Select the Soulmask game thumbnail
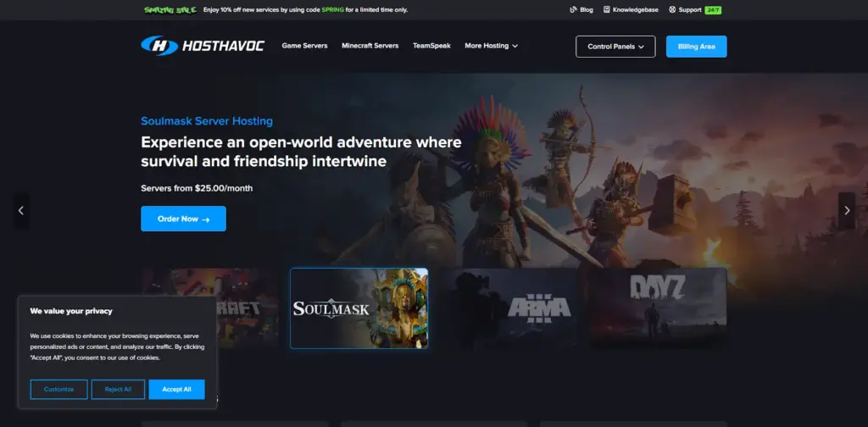The image size is (868, 427). 359,308
